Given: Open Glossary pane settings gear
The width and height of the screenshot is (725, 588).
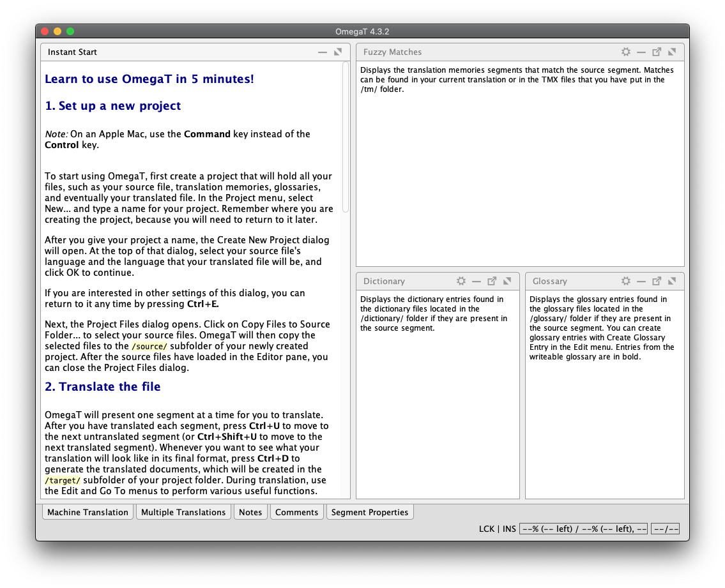Looking at the screenshot, I should click(x=625, y=281).
